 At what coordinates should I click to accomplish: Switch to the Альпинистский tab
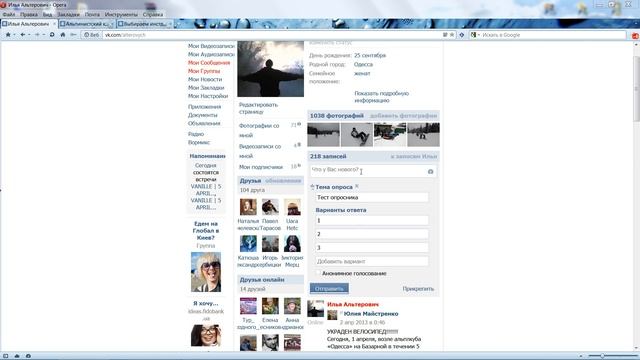[x=87, y=24]
